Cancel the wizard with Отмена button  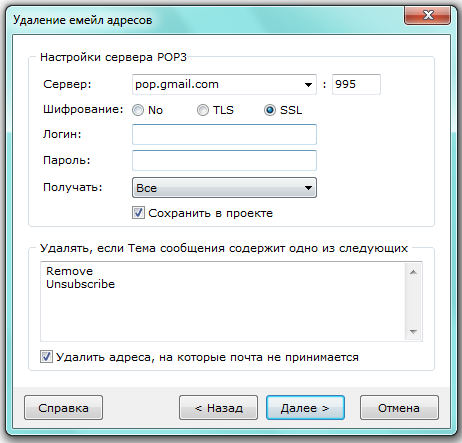[399, 408]
